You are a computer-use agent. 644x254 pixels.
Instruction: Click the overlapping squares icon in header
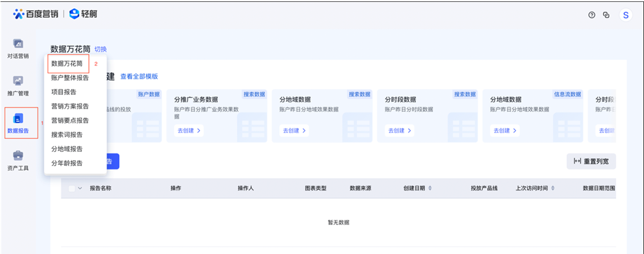(x=606, y=15)
